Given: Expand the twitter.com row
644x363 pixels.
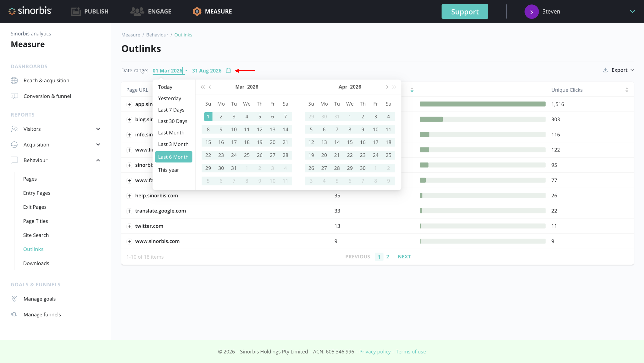Looking at the screenshot, I should coord(129,226).
